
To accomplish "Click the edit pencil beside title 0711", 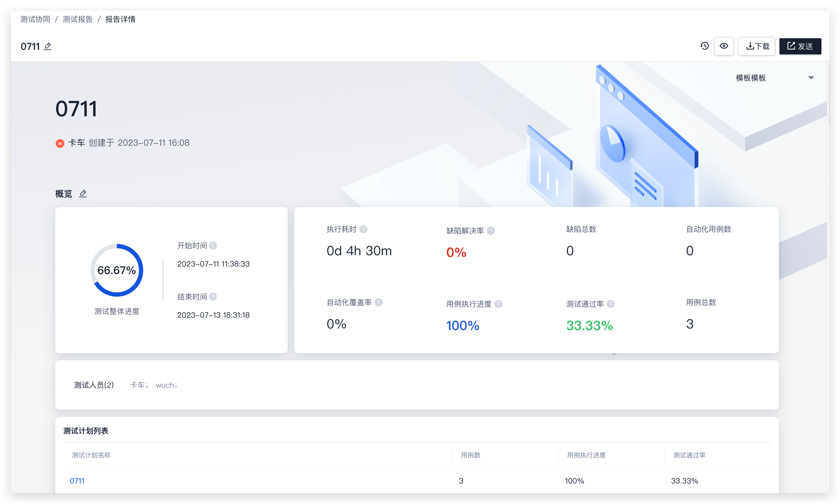I will pos(48,46).
